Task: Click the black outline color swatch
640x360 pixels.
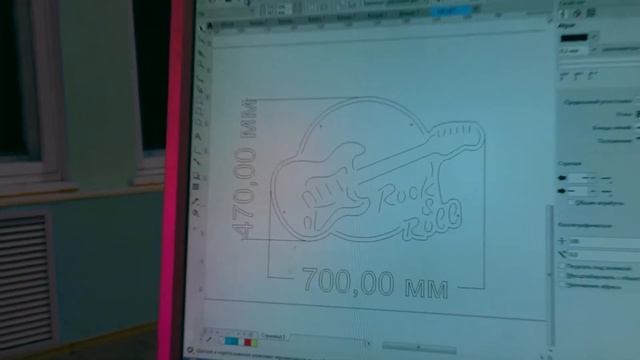Action: coord(574,38)
